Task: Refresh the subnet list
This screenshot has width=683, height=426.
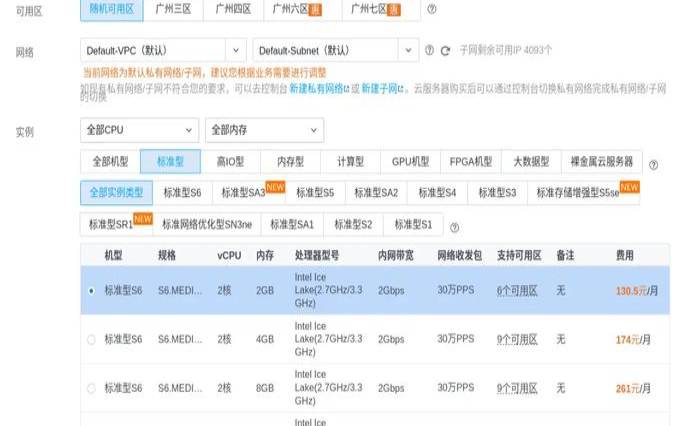Action: (445, 51)
